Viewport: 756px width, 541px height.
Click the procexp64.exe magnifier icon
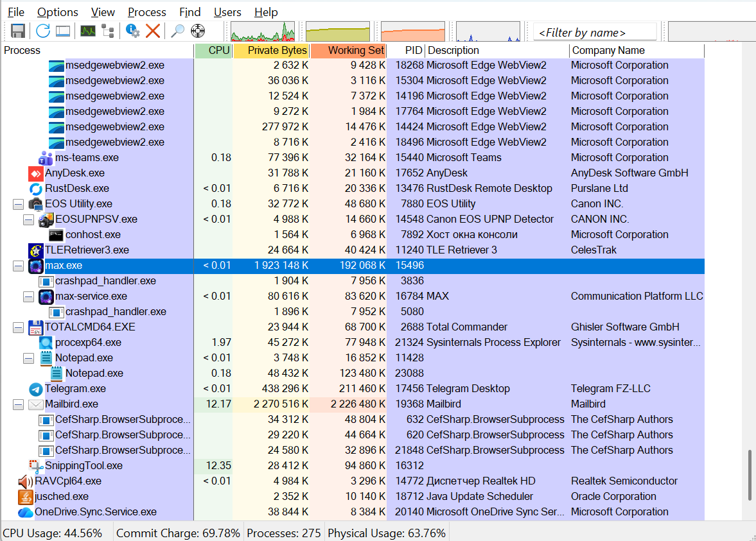(46, 343)
